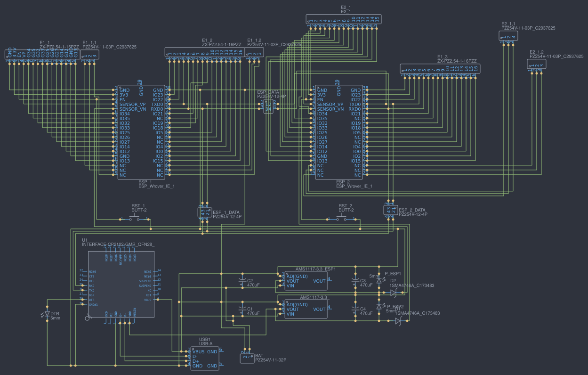Click the IO23 pin label on ESP_1
588x375 pixels.
point(158,95)
